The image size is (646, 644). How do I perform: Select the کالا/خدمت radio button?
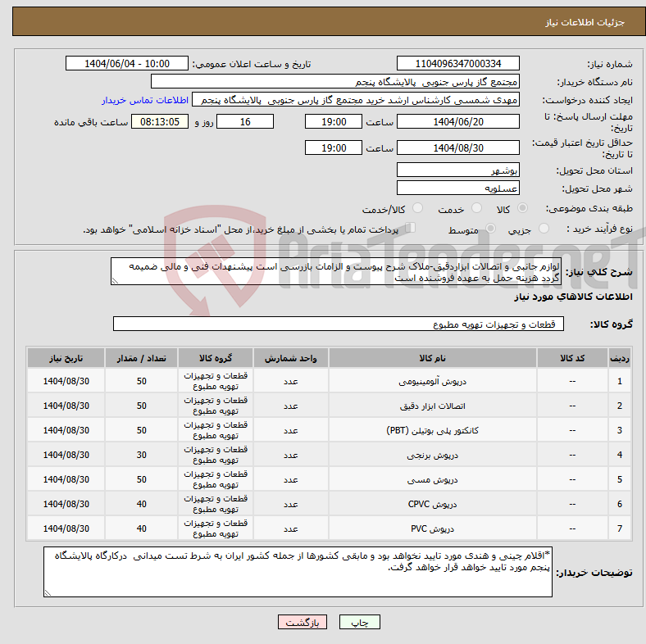click(x=418, y=208)
